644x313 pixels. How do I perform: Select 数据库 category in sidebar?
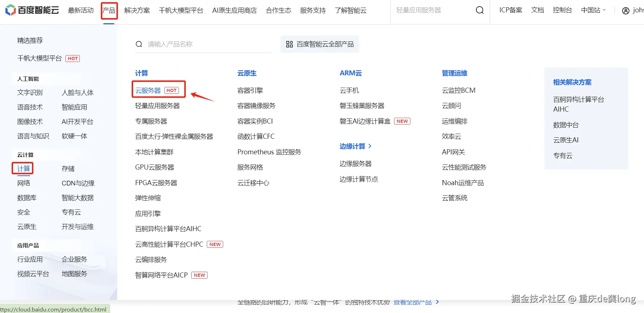27,198
